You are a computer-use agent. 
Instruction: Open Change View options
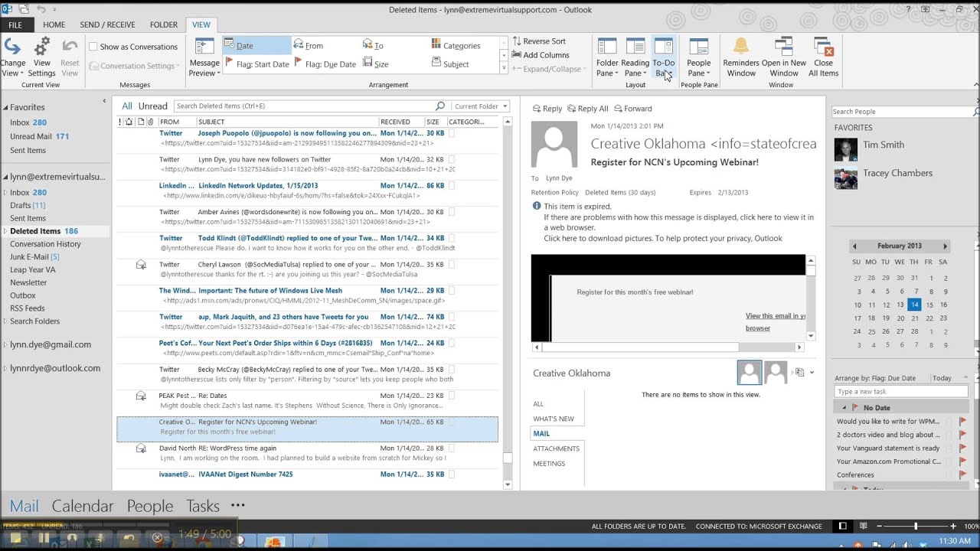tap(13, 57)
